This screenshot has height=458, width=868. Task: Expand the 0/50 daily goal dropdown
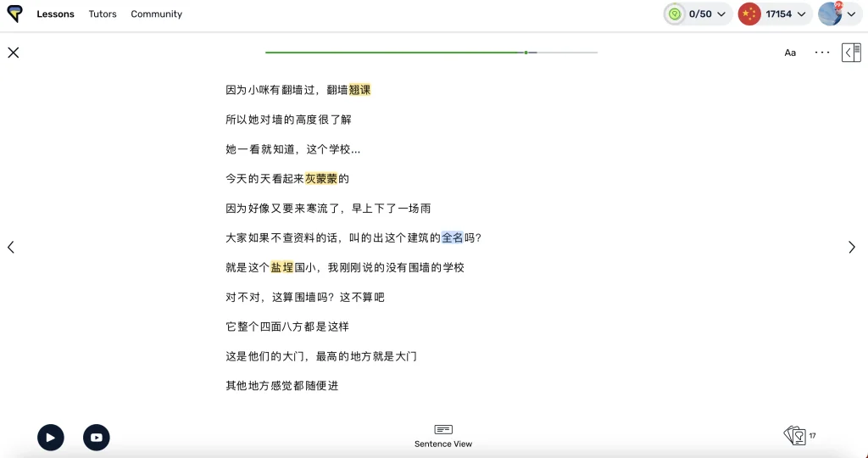point(698,14)
